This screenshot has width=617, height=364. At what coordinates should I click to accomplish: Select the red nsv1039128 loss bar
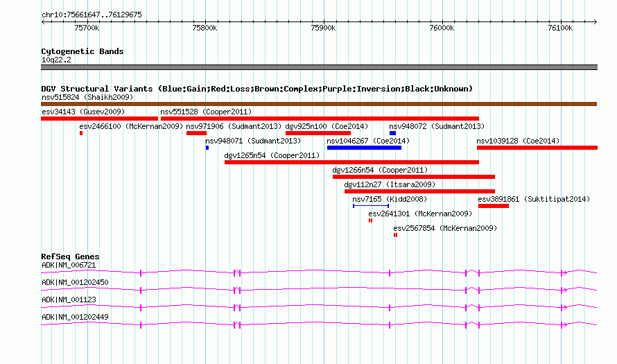click(537, 148)
